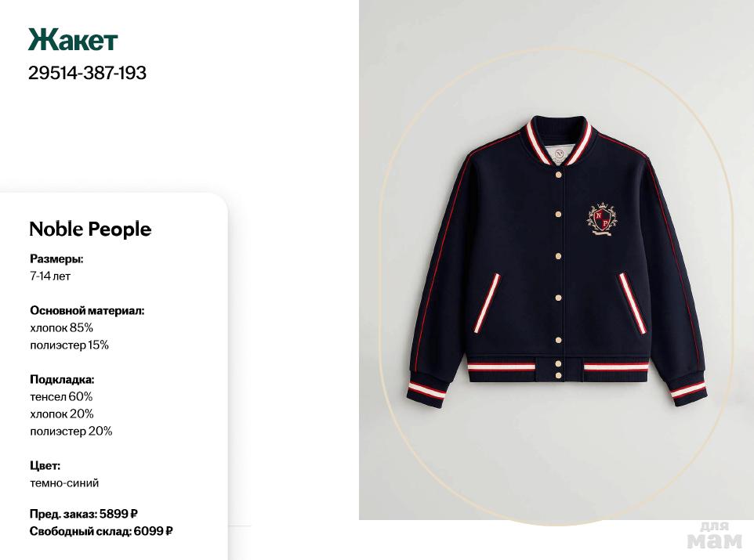Click the Размеры heading
Viewport: 754px width, 560px height.
click(56, 258)
